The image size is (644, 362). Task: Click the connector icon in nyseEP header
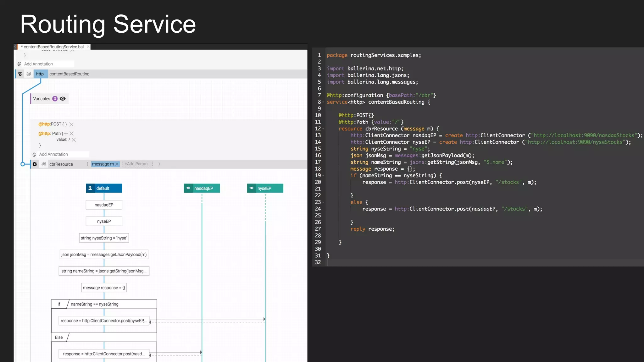coord(251,188)
